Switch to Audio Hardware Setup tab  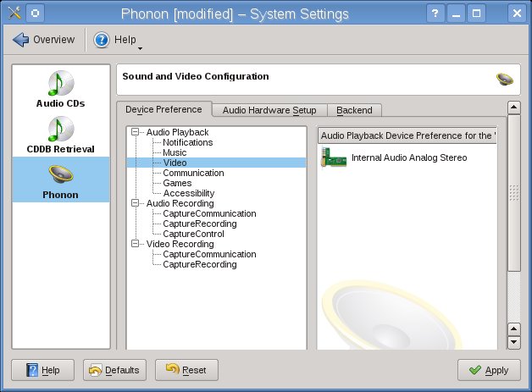click(269, 110)
